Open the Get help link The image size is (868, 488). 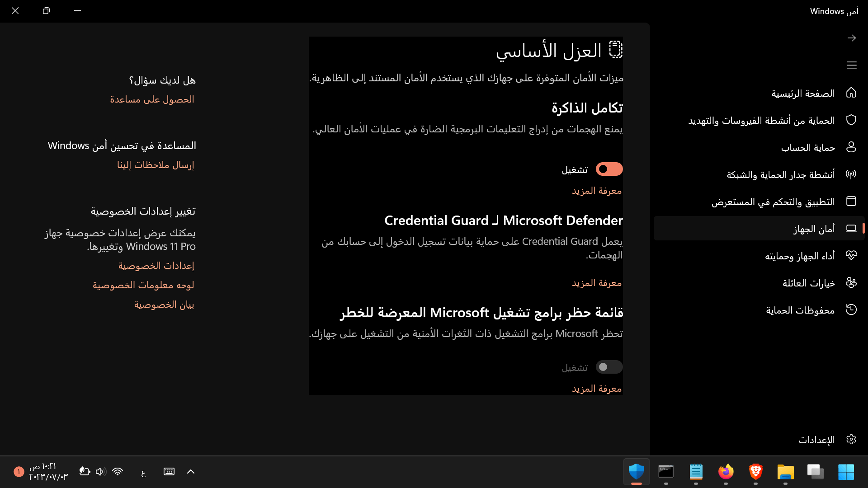152,99
